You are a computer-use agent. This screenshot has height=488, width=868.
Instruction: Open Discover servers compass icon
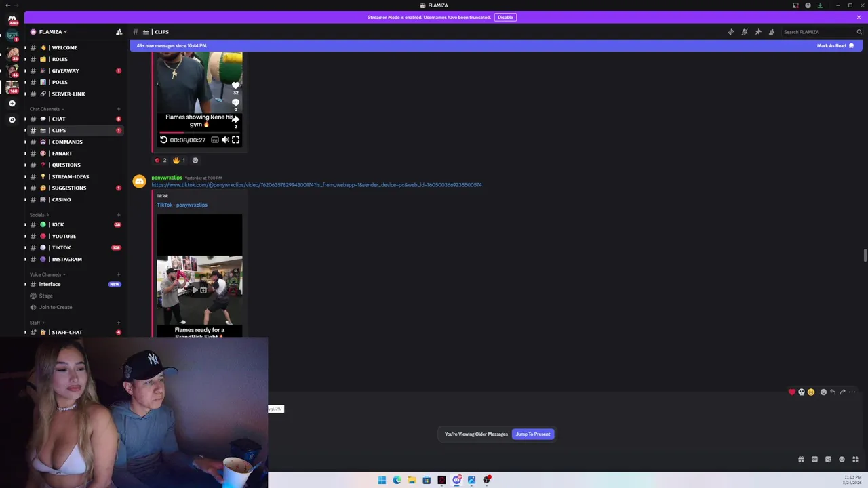click(x=12, y=119)
